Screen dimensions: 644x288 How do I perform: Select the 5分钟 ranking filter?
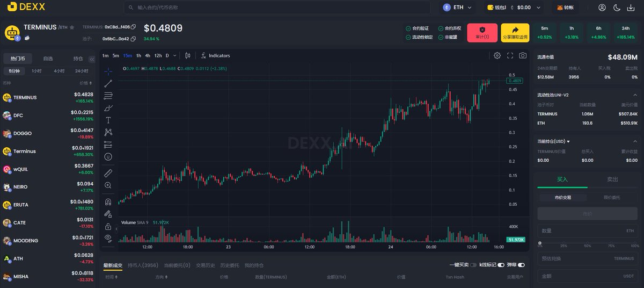point(14,71)
